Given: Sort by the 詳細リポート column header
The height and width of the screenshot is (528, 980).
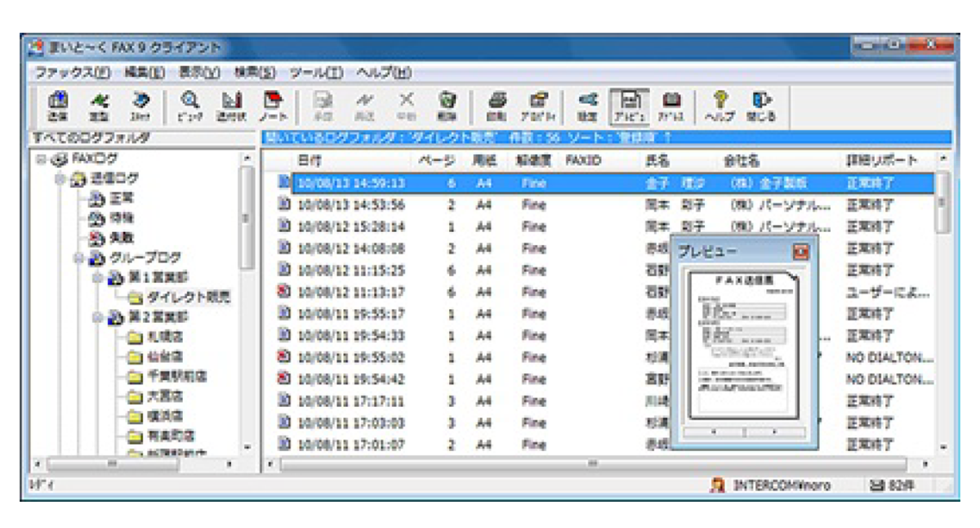Looking at the screenshot, I should pyautogui.click(x=882, y=161).
